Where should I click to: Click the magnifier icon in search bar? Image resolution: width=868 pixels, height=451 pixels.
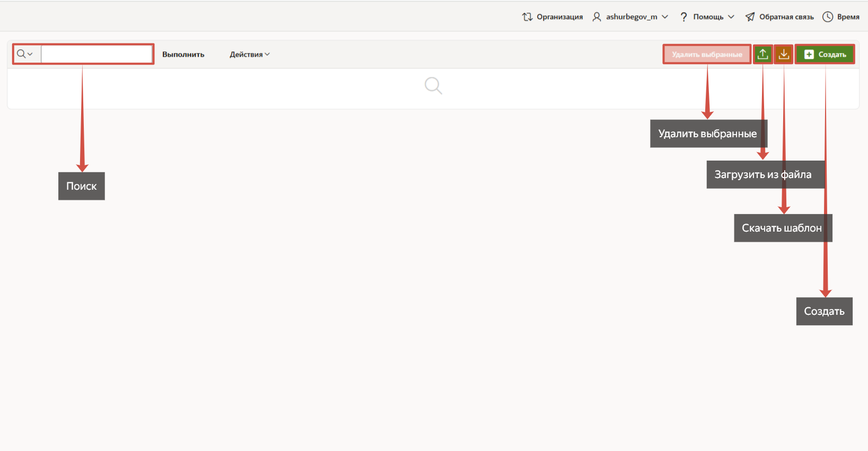(x=21, y=54)
